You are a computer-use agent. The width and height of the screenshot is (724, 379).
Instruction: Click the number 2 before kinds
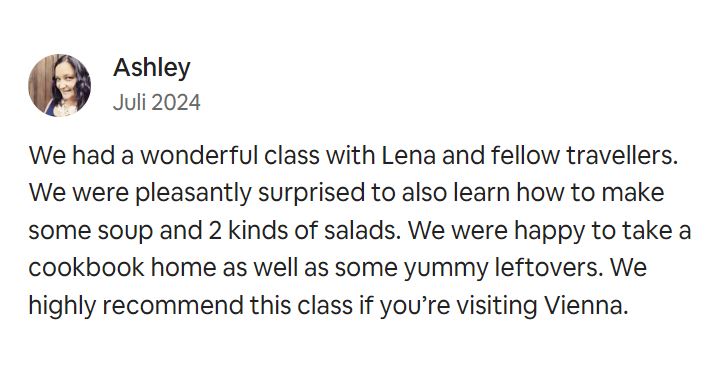point(215,230)
